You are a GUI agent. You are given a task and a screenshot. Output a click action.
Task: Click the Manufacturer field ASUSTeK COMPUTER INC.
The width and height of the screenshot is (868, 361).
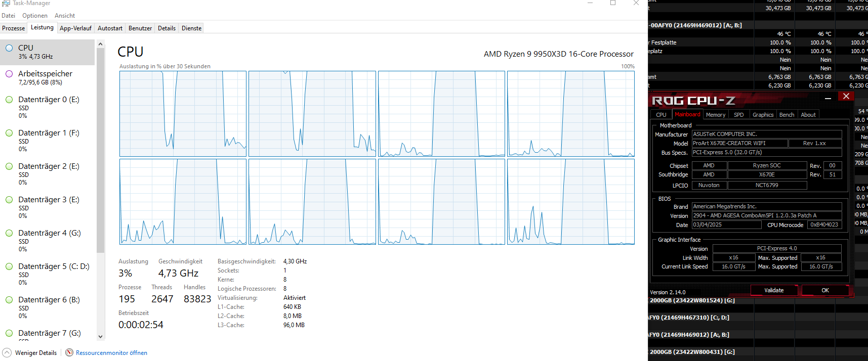pos(767,134)
